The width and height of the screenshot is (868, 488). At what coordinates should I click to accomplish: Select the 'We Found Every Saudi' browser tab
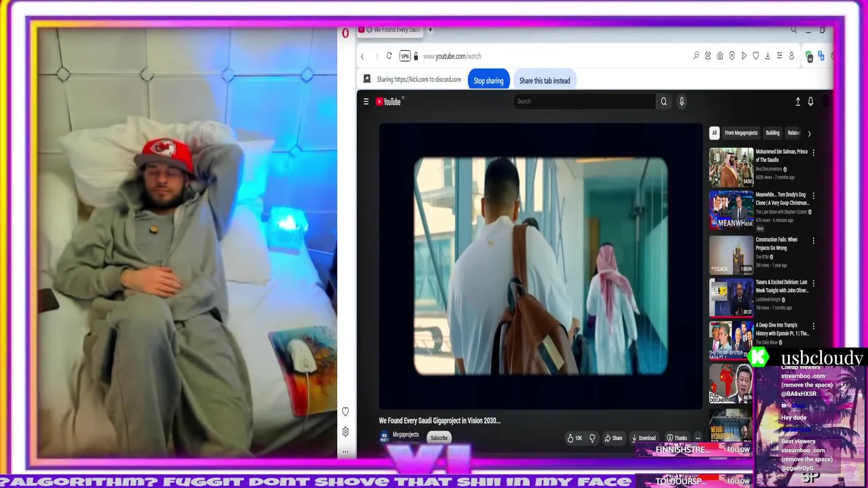pos(390,30)
